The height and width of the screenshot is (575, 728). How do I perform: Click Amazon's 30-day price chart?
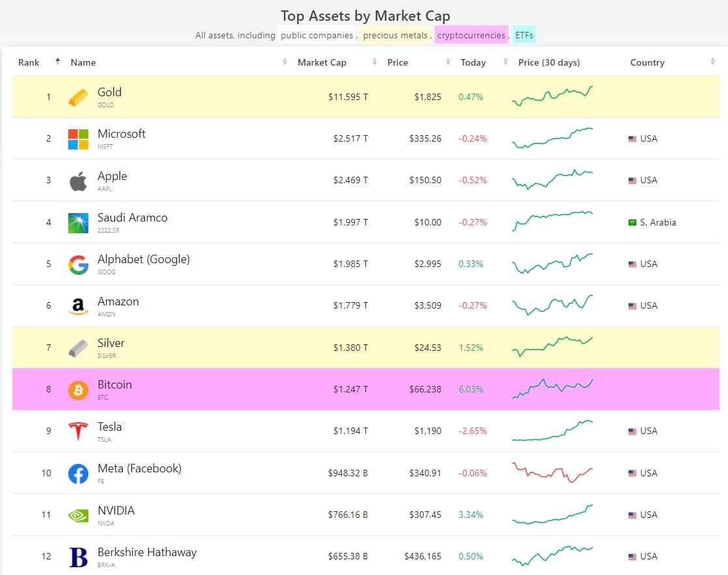(x=552, y=305)
